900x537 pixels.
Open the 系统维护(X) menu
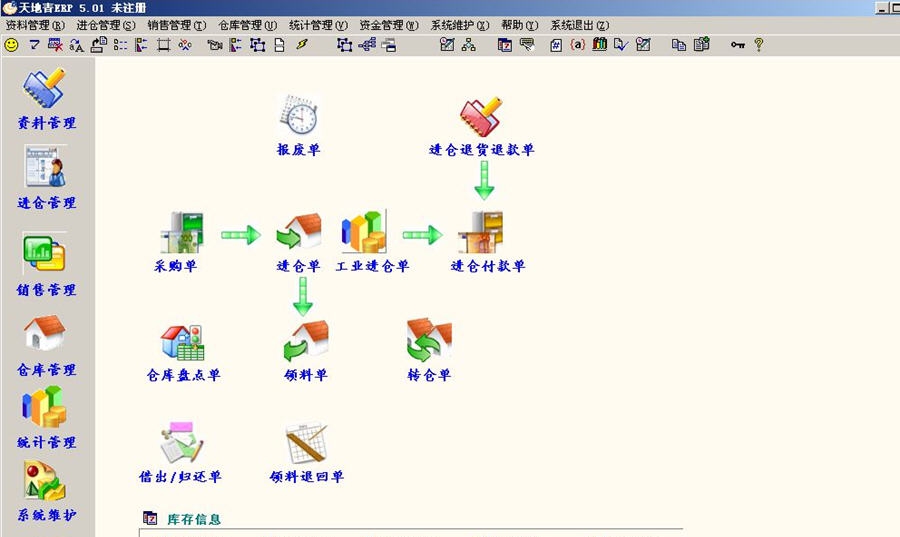pyautogui.click(x=460, y=25)
